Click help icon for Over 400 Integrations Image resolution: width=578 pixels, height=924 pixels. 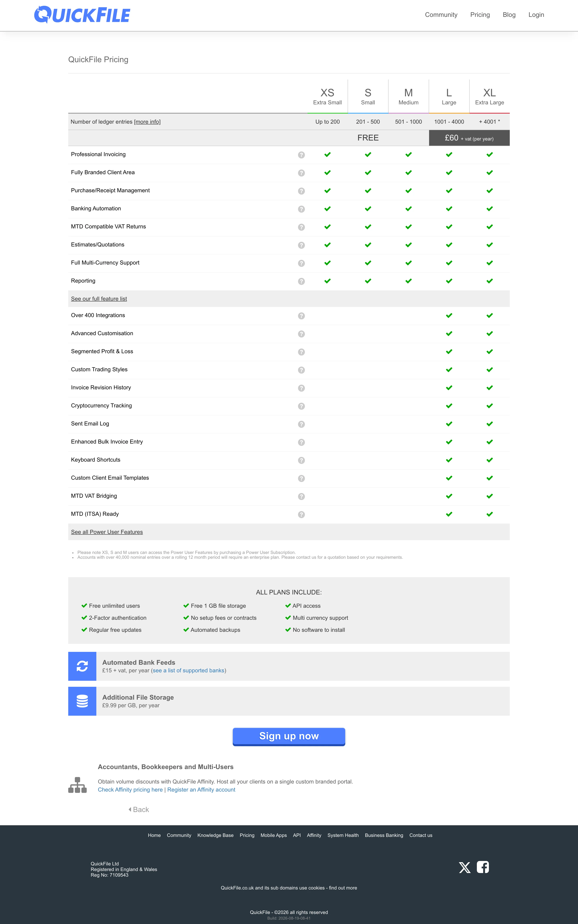pos(301,316)
